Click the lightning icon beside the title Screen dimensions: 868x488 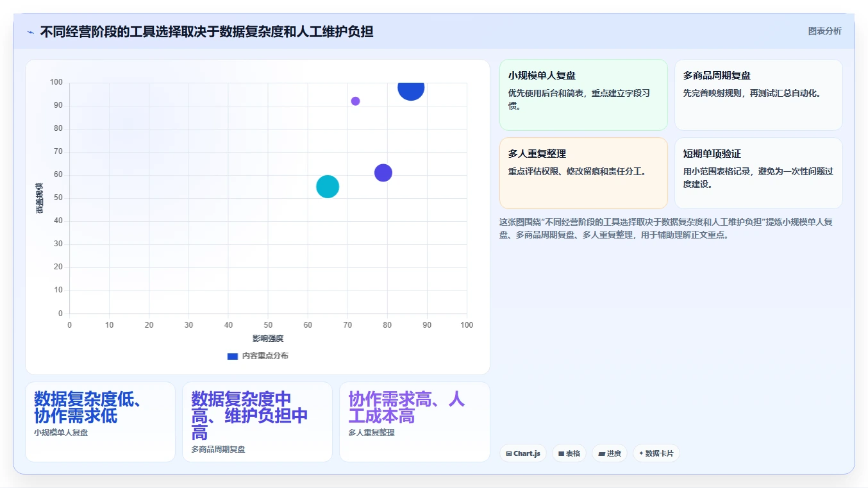[x=30, y=31]
